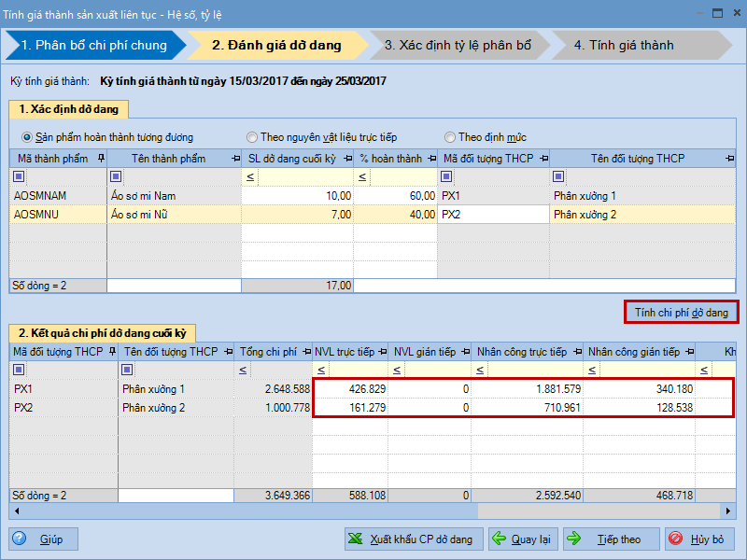Click Tính chi phí dở dang button
Image resolution: width=747 pixels, height=560 pixels.
[681, 312]
